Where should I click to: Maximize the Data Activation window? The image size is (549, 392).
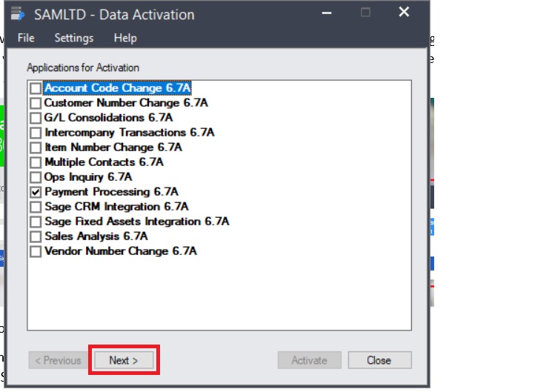click(365, 13)
